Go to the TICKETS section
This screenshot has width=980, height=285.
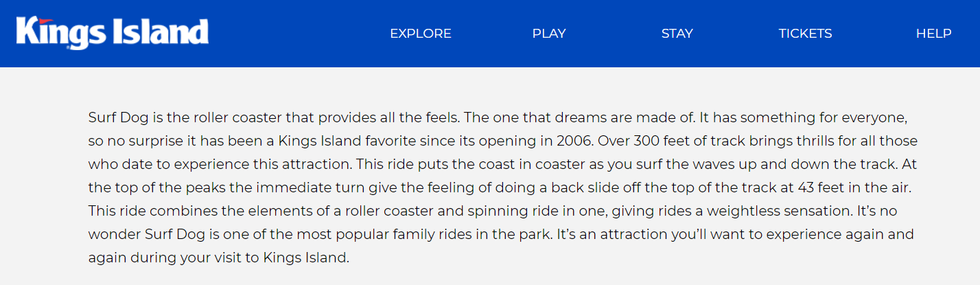click(x=805, y=34)
